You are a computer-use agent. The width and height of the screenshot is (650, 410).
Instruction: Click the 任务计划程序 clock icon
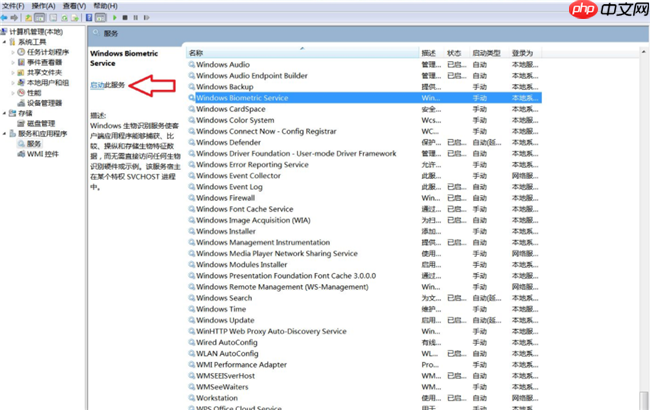(x=21, y=52)
